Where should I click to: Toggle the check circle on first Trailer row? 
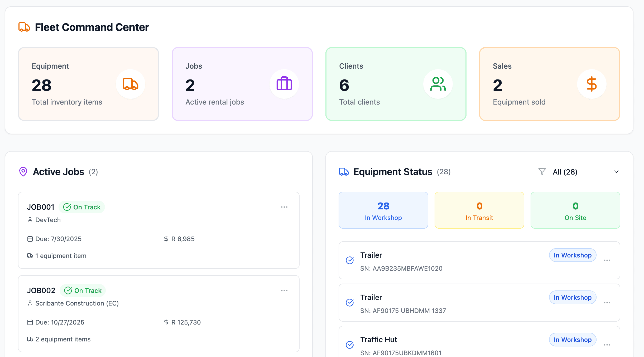pos(350,260)
